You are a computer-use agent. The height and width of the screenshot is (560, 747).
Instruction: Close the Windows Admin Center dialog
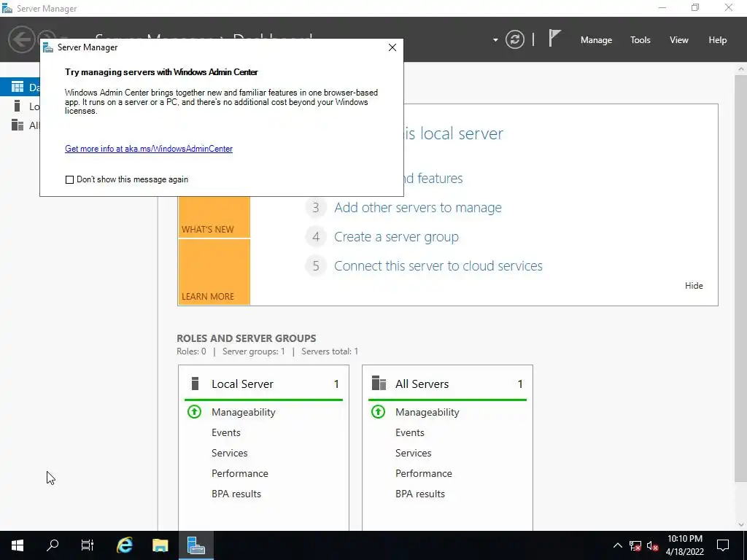(392, 47)
